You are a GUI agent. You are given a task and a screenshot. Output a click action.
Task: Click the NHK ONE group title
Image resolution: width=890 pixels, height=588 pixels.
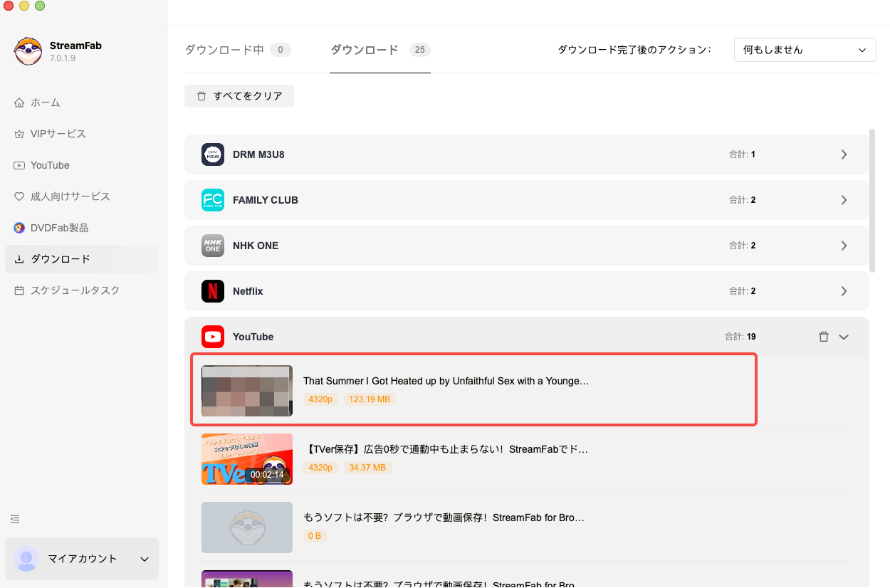(x=256, y=246)
